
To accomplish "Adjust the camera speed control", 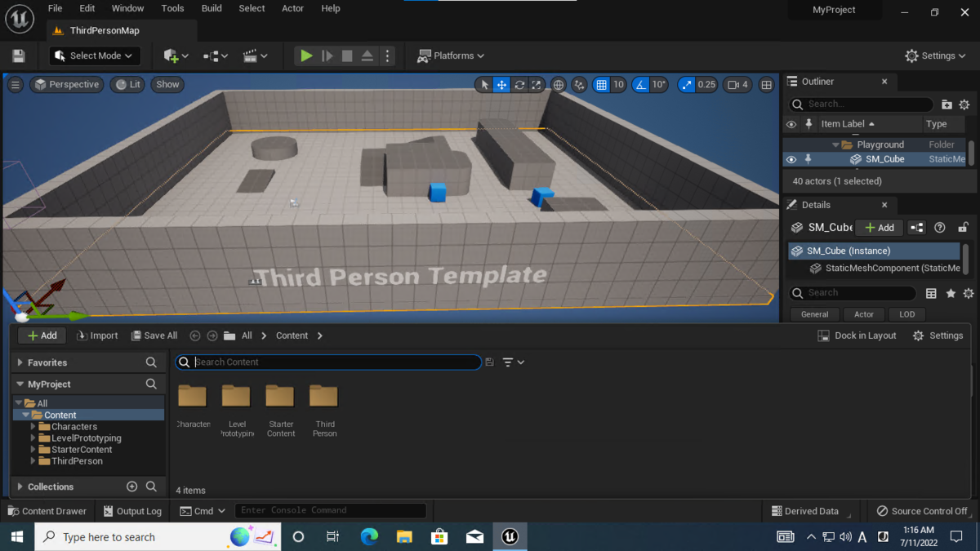I will [737, 84].
